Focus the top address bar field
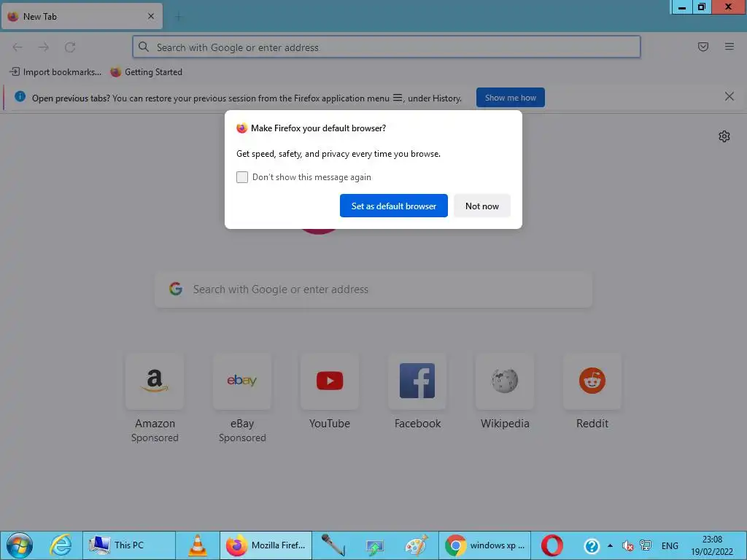 point(387,47)
